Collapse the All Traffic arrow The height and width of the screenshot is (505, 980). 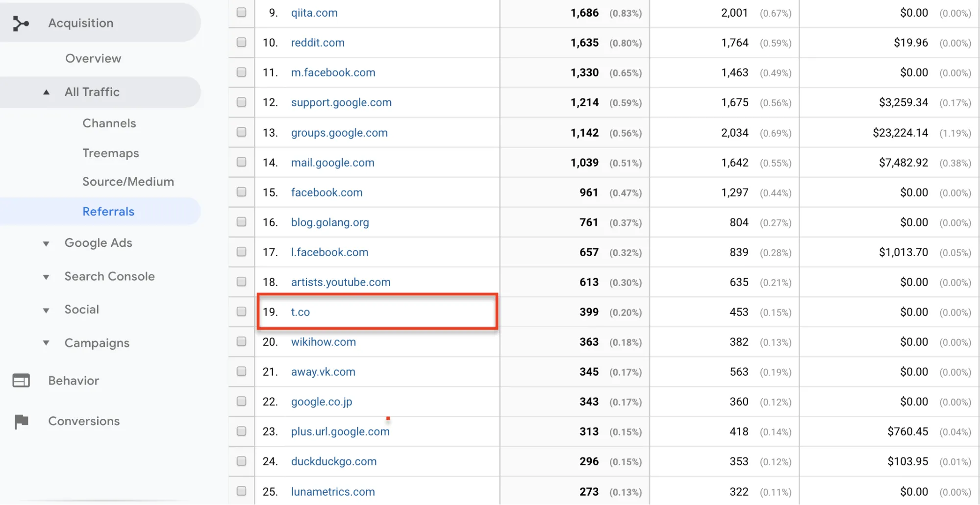(x=46, y=92)
